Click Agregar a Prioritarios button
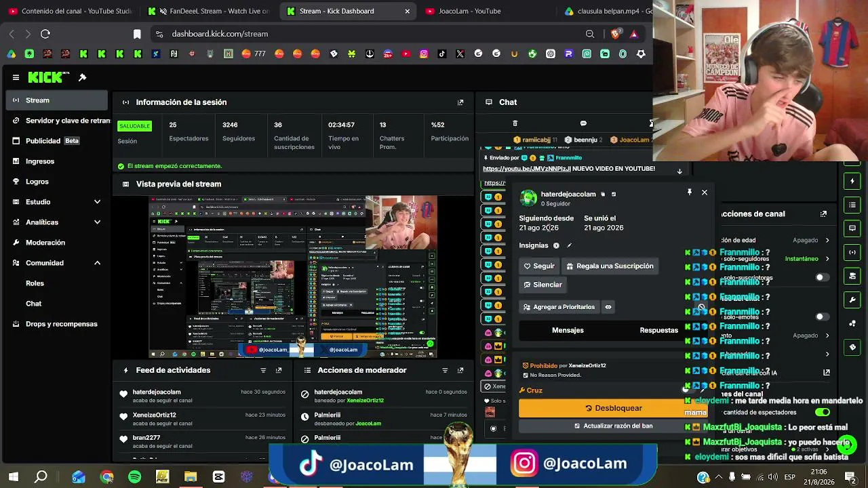868x488 pixels. point(559,307)
